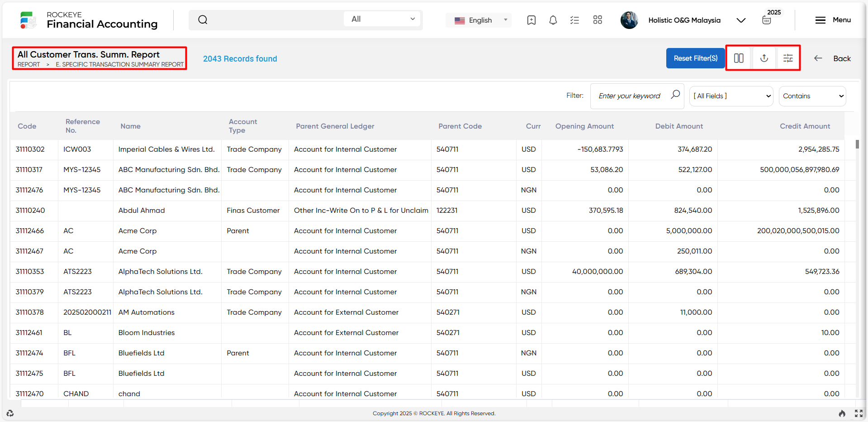The width and height of the screenshot is (868, 422).
Task: Open the hamburger Menu
Action: (x=833, y=20)
